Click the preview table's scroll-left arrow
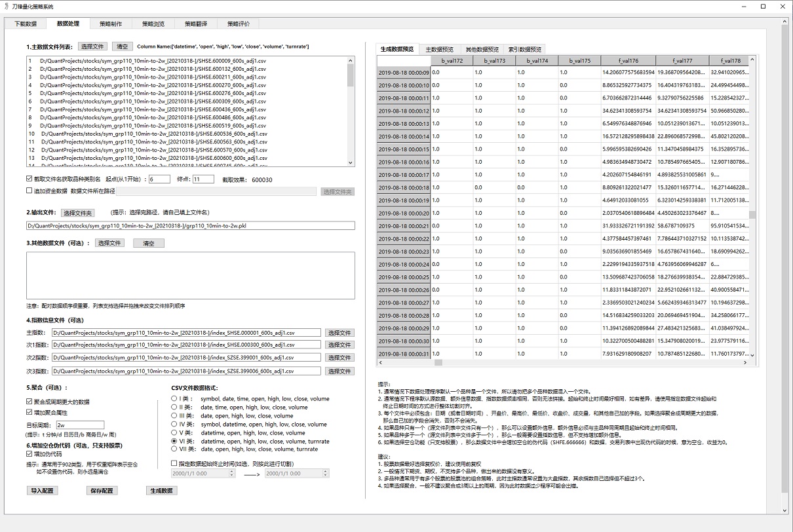793x532 pixels. (x=381, y=362)
